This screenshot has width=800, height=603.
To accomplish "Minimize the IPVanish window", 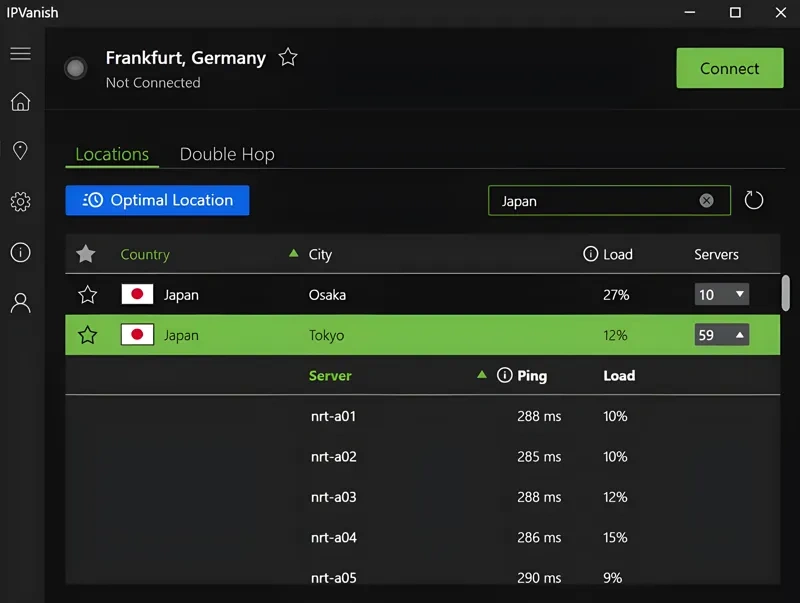I will (690, 12).
